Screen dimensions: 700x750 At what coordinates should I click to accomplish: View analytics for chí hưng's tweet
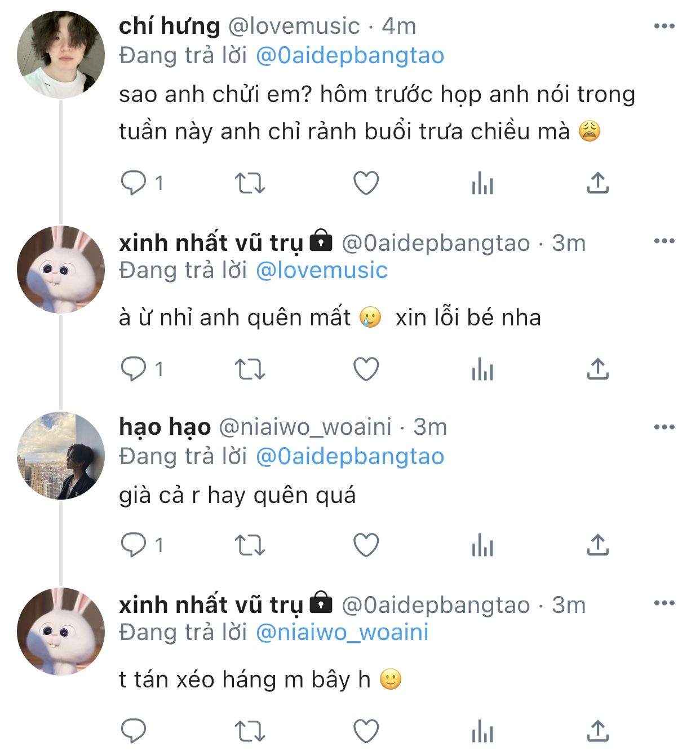tap(482, 183)
